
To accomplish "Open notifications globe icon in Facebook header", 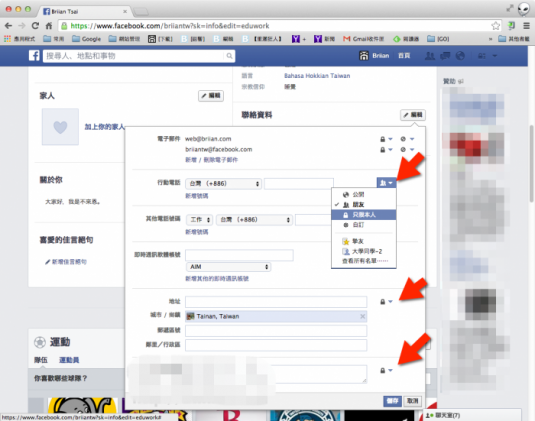I will 460,56.
